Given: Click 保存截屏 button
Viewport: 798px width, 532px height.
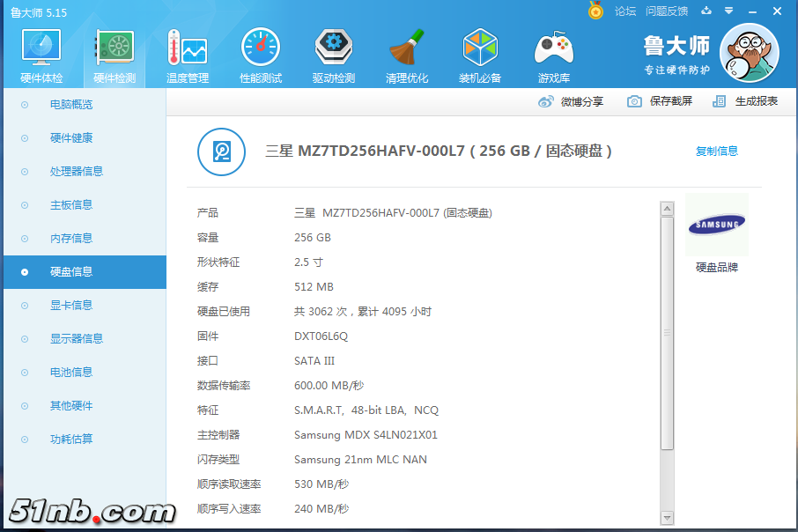Looking at the screenshot, I should tap(660, 101).
